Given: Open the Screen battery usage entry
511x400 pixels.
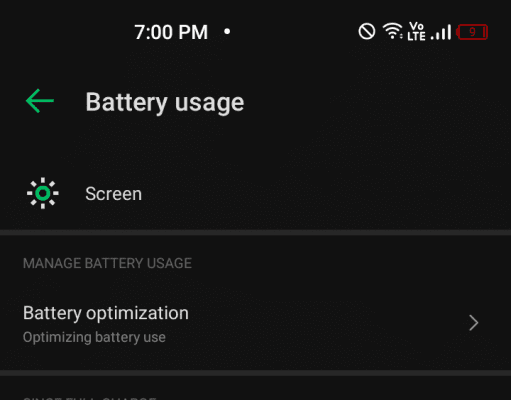Looking at the screenshot, I should tap(255, 193).
